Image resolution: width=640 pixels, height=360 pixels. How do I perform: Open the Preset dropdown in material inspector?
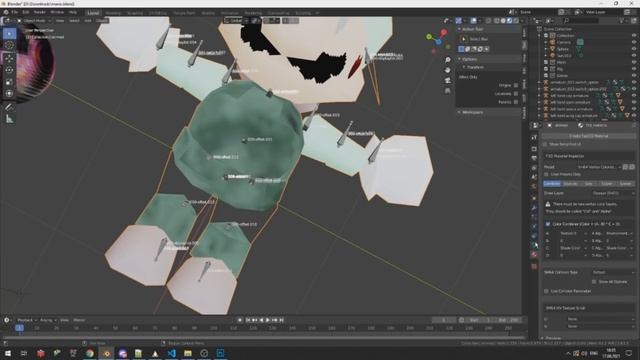coord(600,167)
